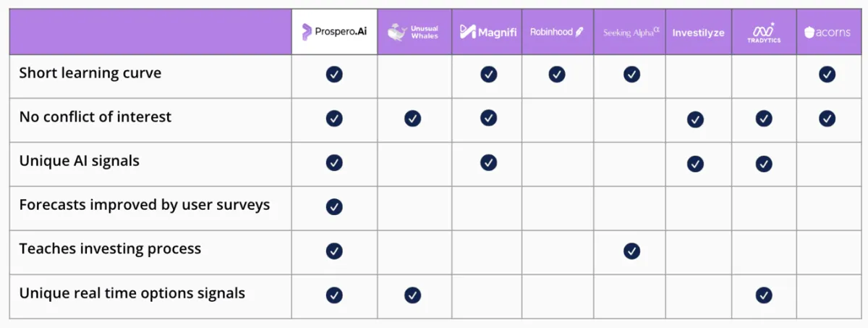Click the Teaches investing process row label
This screenshot has width=868, height=328.
pos(110,249)
